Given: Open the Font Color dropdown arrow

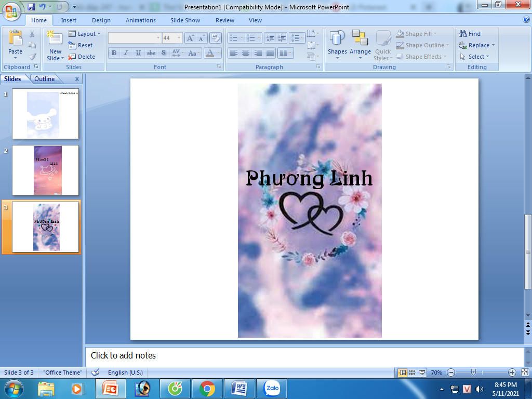Looking at the screenshot, I should [x=218, y=53].
